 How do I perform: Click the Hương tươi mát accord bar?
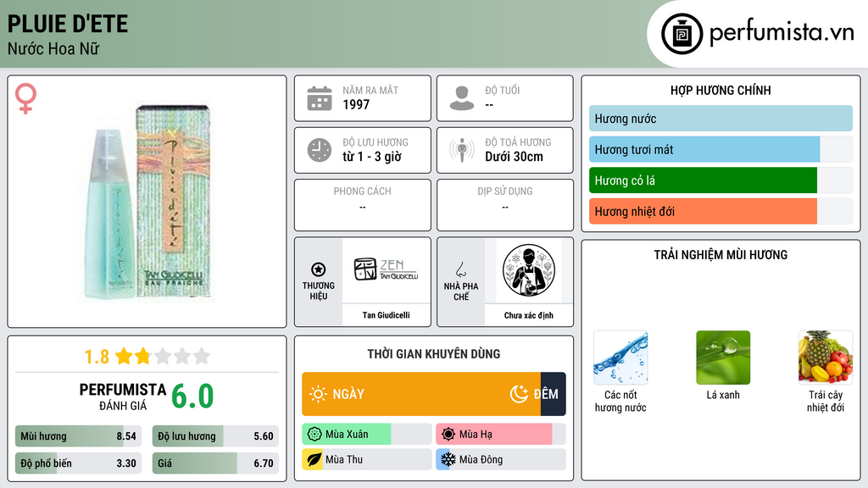[x=721, y=149]
